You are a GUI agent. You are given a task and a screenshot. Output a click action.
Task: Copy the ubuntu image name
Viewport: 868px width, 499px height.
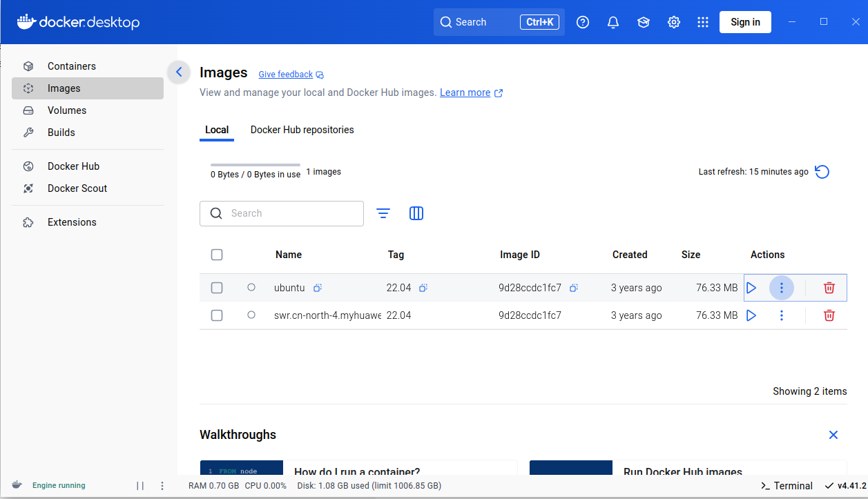click(x=318, y=288)
